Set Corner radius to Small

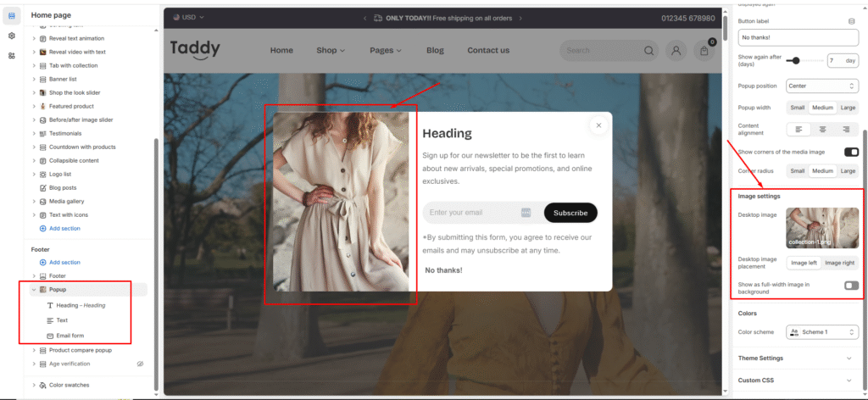click(798, 171)
